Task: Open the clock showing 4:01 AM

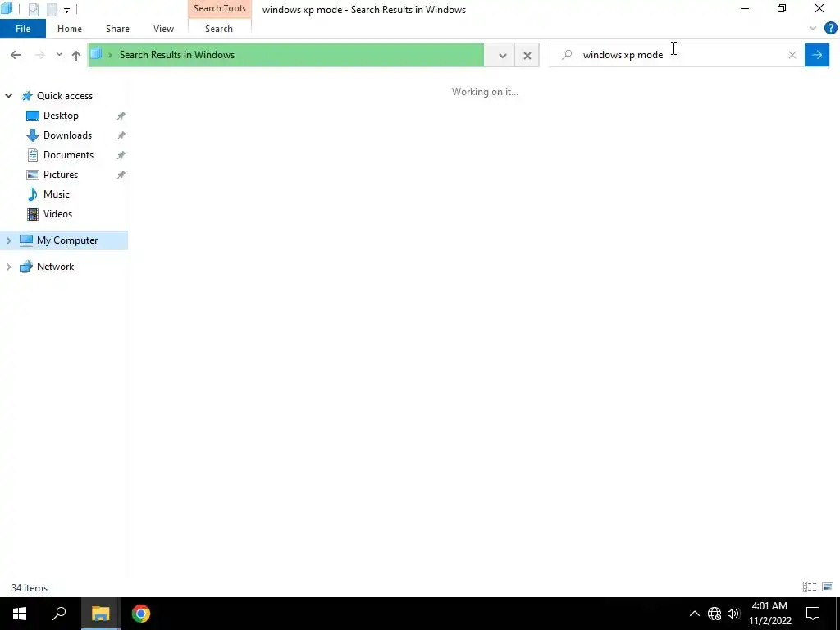Action: [x=769, y=614]
